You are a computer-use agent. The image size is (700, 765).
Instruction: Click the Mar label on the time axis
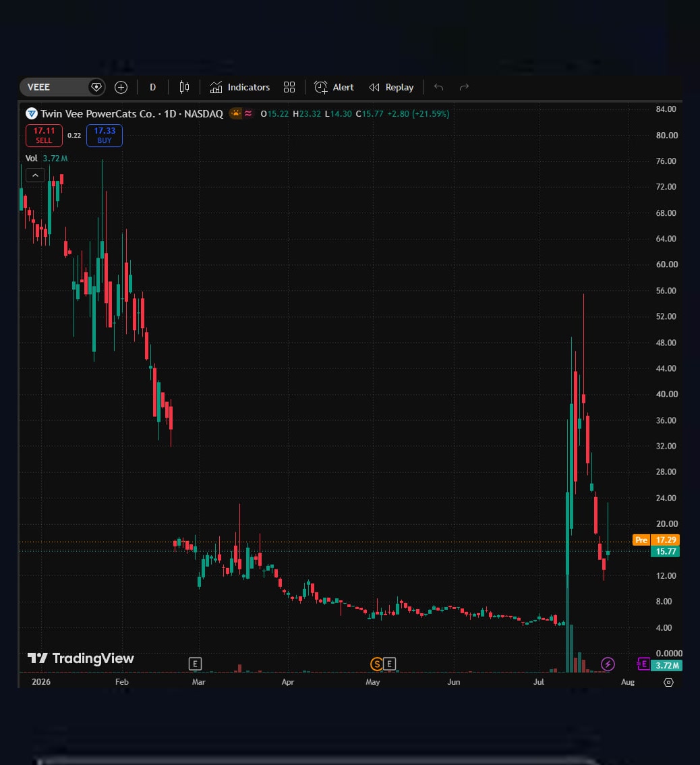tap(198, 681)
